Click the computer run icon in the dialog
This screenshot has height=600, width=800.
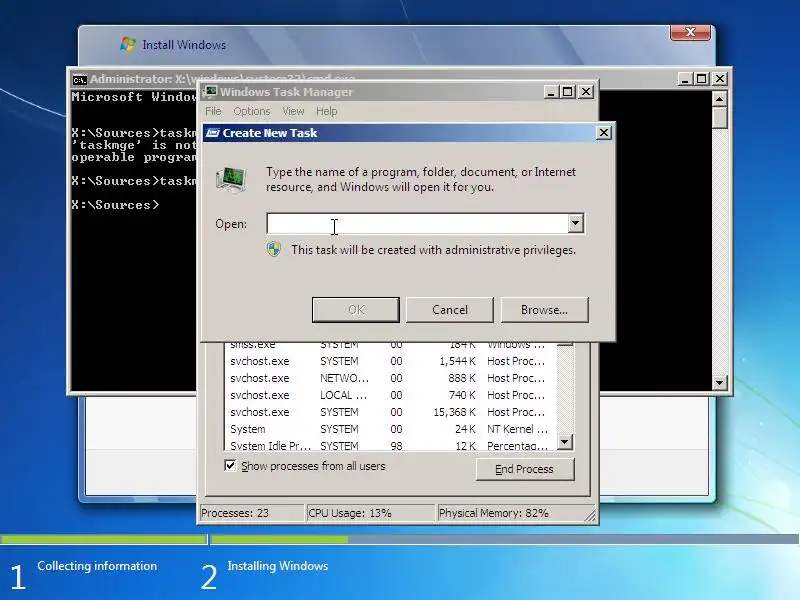231,180
